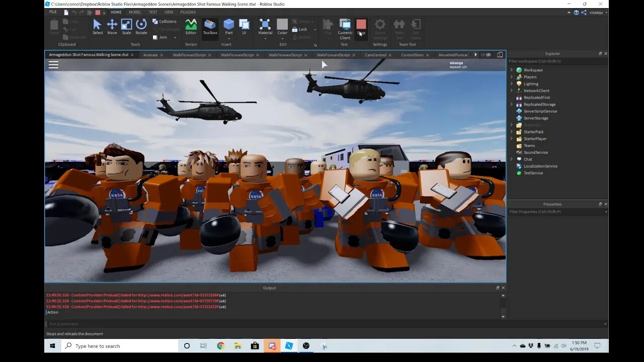Click the Filter workspace search field
The image size is (644, 362).
[x=557, y=61]
